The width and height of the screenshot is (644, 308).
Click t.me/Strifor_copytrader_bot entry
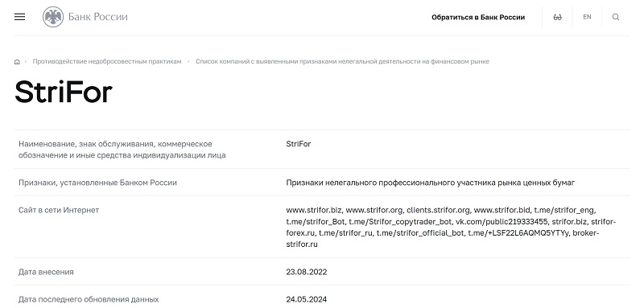tap(400, 222)
